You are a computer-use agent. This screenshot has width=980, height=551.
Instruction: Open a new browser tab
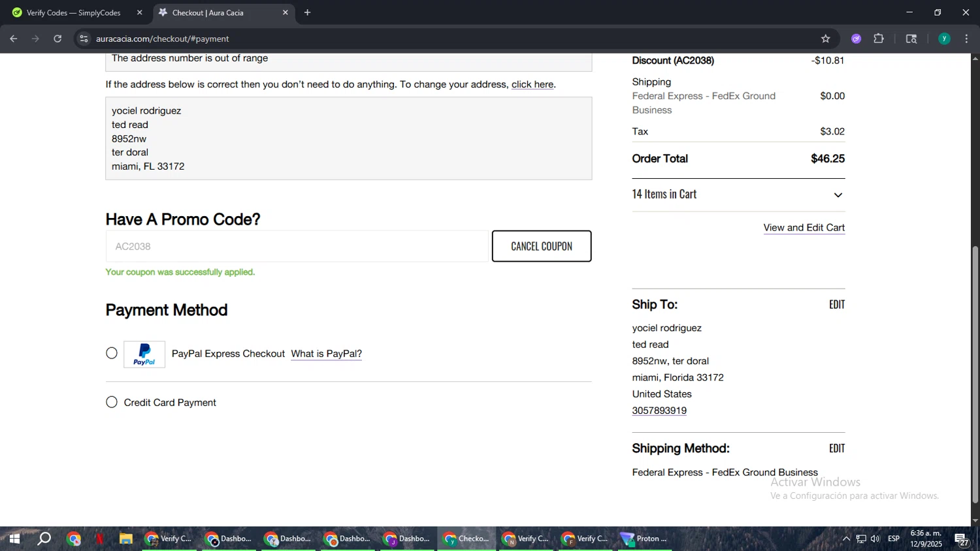(307, 12)
